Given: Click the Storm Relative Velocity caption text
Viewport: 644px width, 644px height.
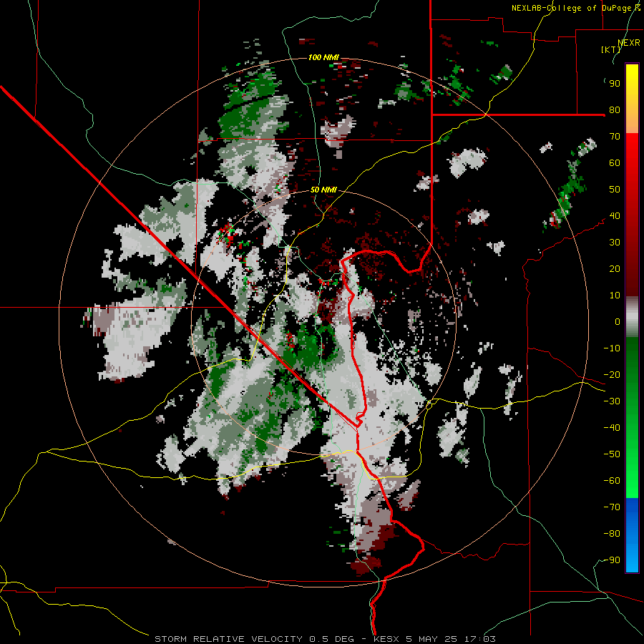Looking at the screenshot, I should [x=325, y=639].
